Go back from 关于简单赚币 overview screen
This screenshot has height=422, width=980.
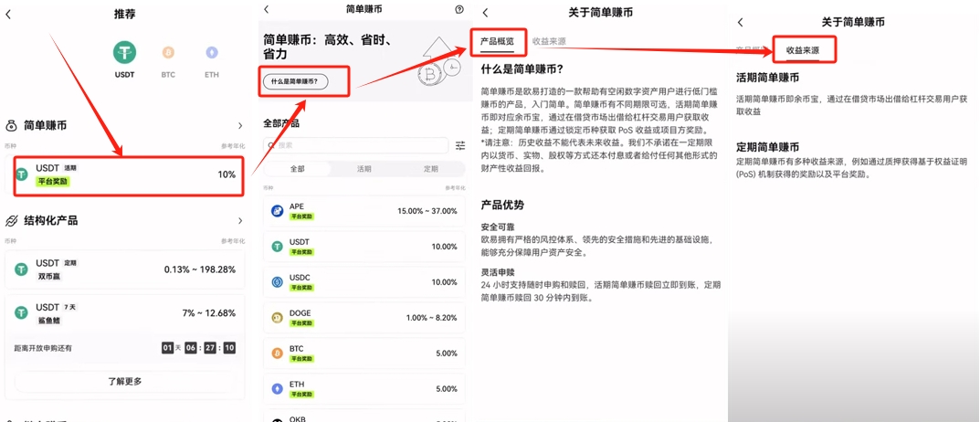click(486, 13)
